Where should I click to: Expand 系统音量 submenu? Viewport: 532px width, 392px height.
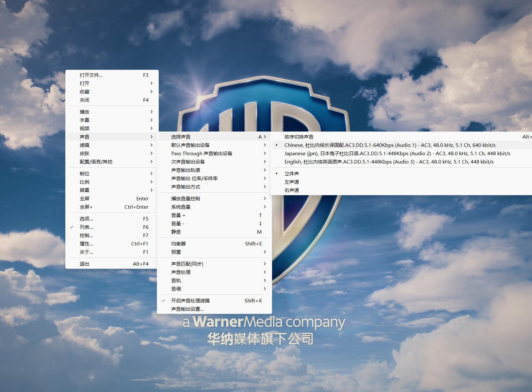coord(214,207)
